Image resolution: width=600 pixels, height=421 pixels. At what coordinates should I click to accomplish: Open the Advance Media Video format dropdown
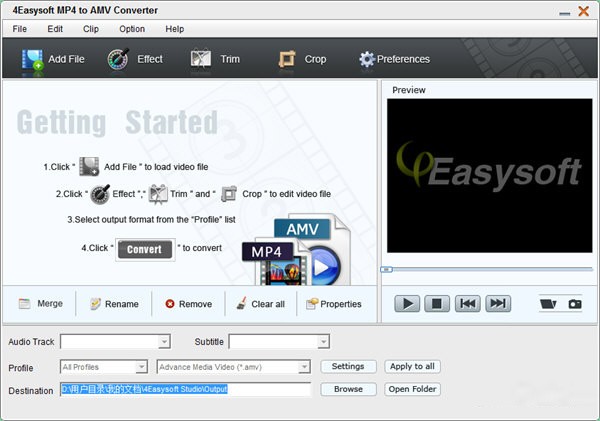pos(304,367)
